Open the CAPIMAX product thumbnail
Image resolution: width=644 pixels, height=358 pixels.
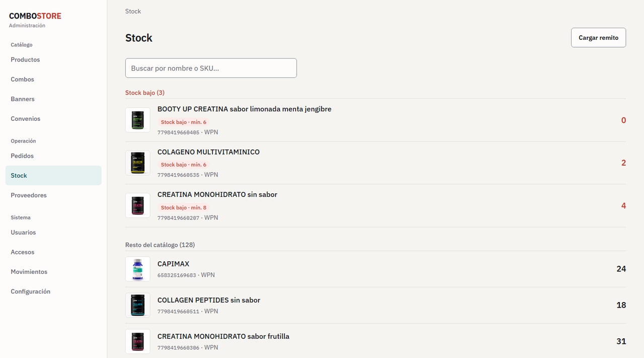pyautogui.click(x=138, y=269)
